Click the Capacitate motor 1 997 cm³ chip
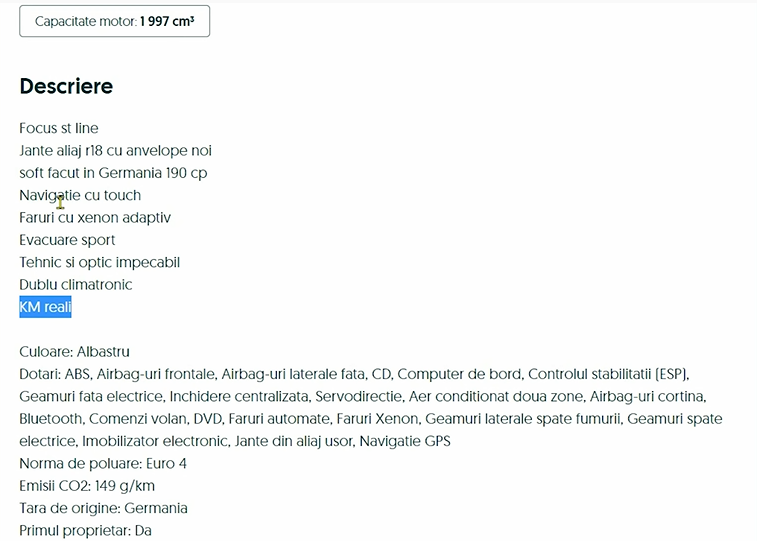Screen dimensions: 757x541 [x=114, y=21]
